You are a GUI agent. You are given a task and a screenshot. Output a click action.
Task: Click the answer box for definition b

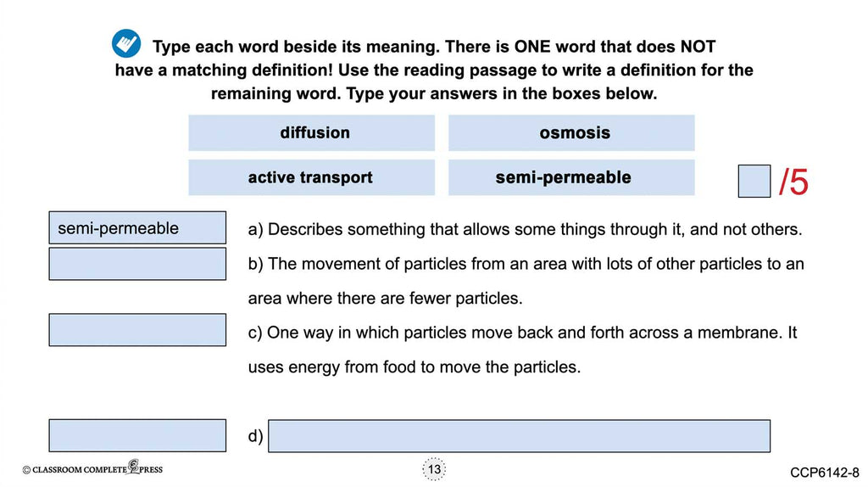(137, 264)
